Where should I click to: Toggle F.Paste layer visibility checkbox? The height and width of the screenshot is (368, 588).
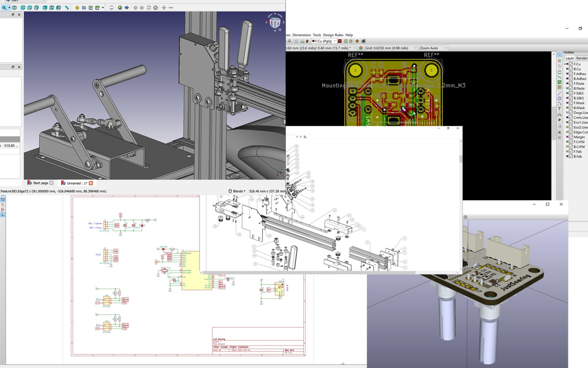[x=571, y=84]
